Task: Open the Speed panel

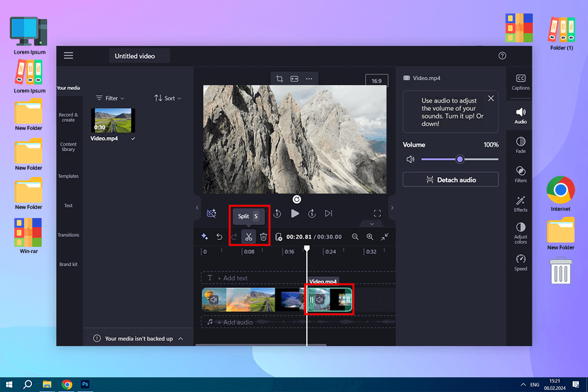Action: coord(521,263)
